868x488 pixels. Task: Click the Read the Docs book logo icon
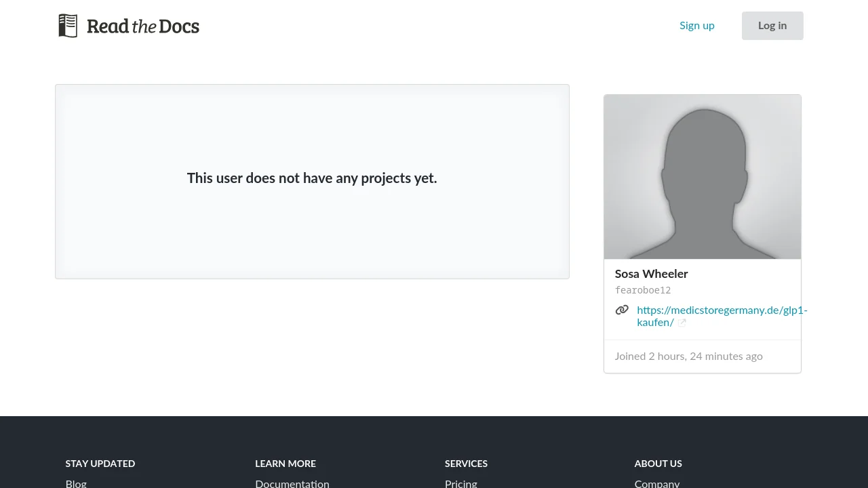point(68,26)
